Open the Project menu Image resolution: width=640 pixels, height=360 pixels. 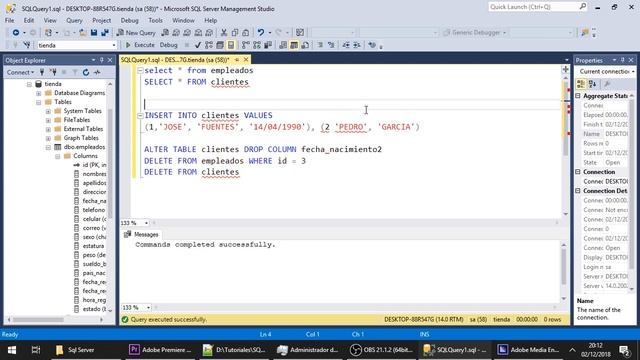pyautogui.click(x=101, y=20)
